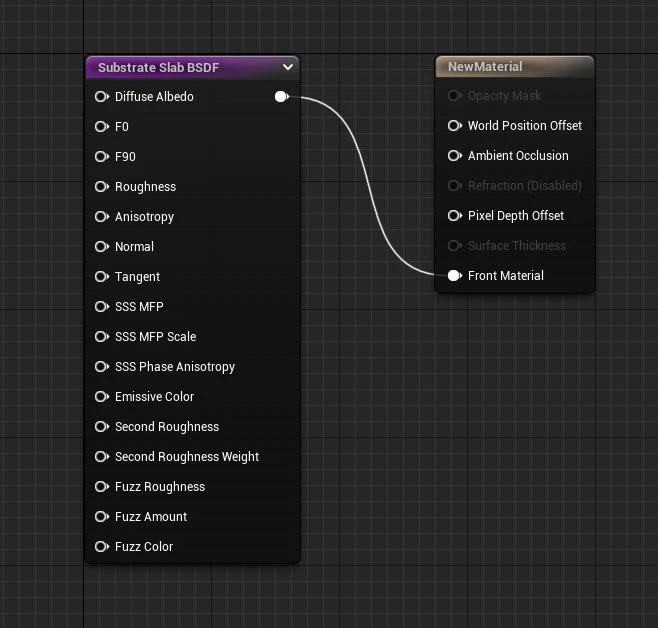Click the F90 input pin

coord(101,157)
